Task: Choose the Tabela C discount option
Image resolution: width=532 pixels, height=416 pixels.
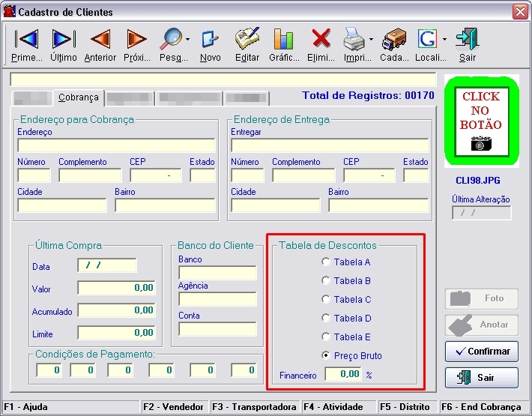Action: (325, 300)
